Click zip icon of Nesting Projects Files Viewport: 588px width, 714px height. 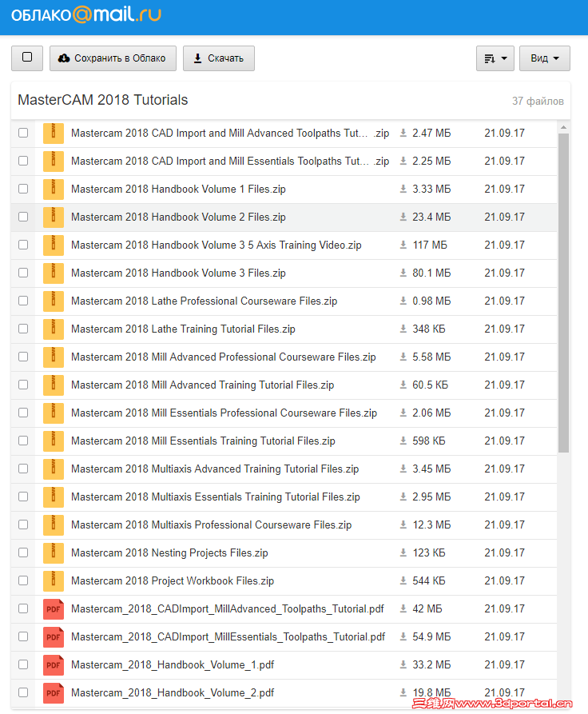tap(54, 553)
